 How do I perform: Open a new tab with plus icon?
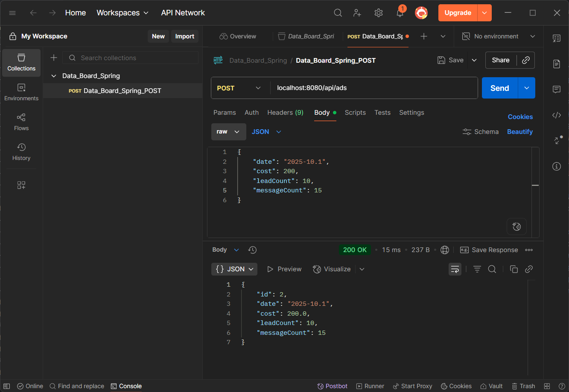pos(424,36)
